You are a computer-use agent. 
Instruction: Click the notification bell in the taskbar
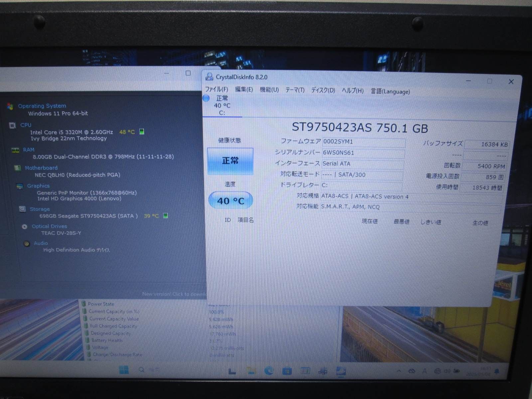(x=497, y=371)
